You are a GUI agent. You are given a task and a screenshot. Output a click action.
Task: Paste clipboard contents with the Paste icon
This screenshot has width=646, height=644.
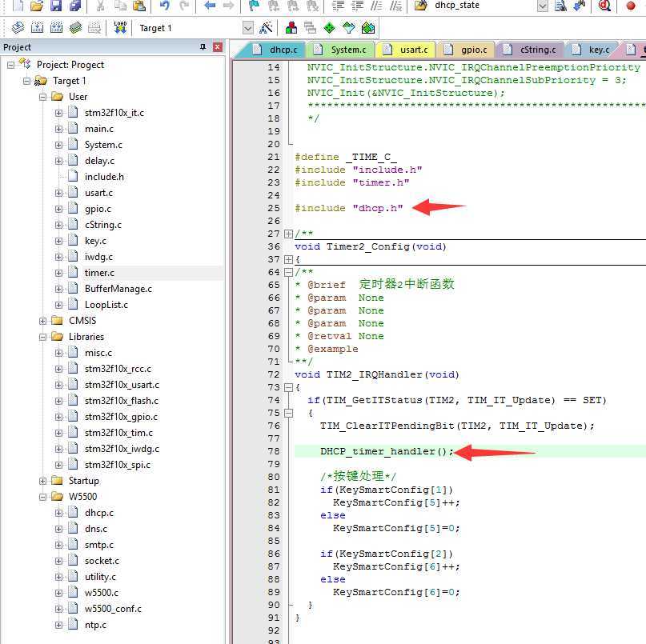(x=139, y=6)
